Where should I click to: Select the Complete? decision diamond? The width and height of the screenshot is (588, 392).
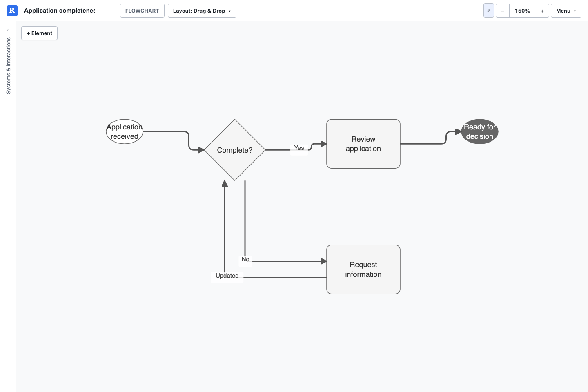pyautogui.click(x=235, y=150)
